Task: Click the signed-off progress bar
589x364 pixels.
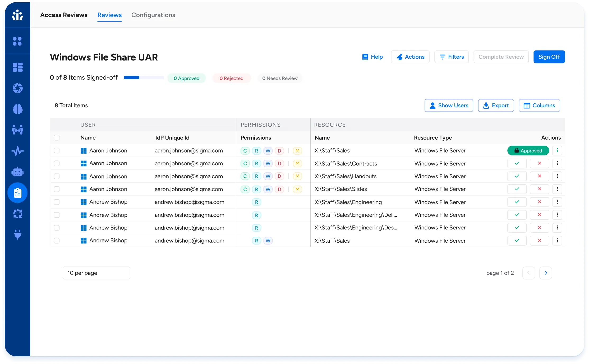Action: [x=144, y=78]
